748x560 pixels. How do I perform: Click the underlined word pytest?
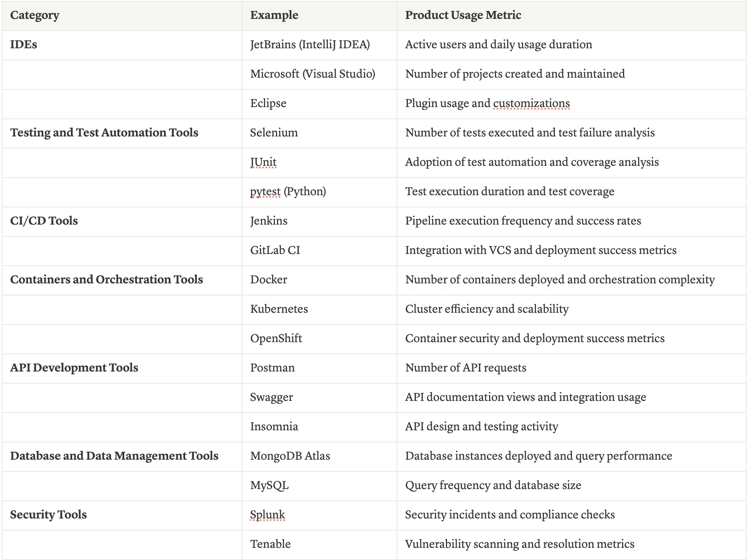(265, 192)
